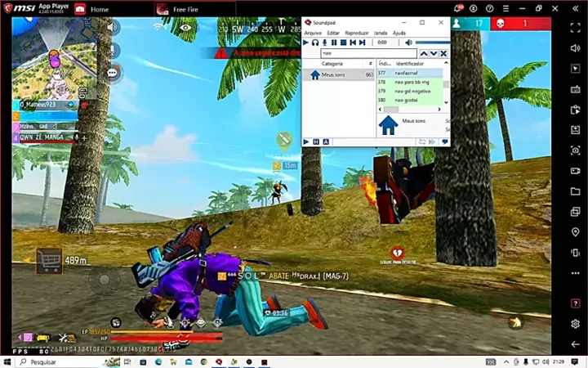Screen dimensions: 588x368
Task: Pause the sound in Soundpad
Action: click(x=333, y=42)
